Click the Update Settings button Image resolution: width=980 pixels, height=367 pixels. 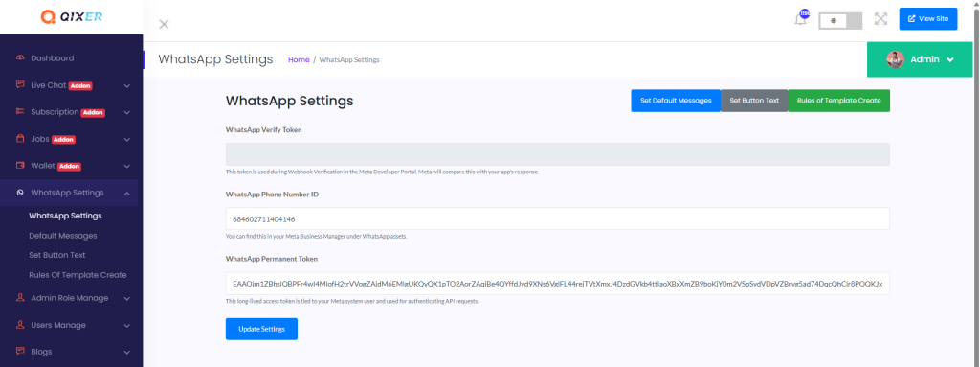click(261, 329)
